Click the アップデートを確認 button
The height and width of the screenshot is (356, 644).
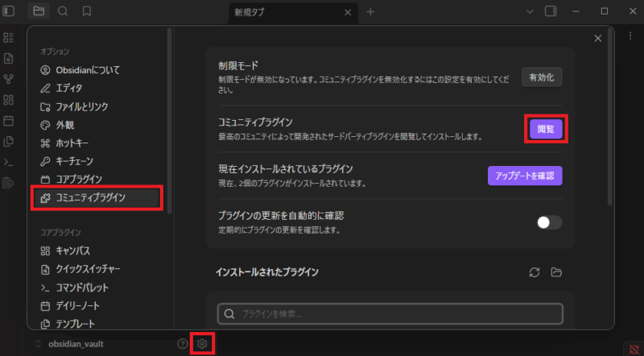[525, 176]
